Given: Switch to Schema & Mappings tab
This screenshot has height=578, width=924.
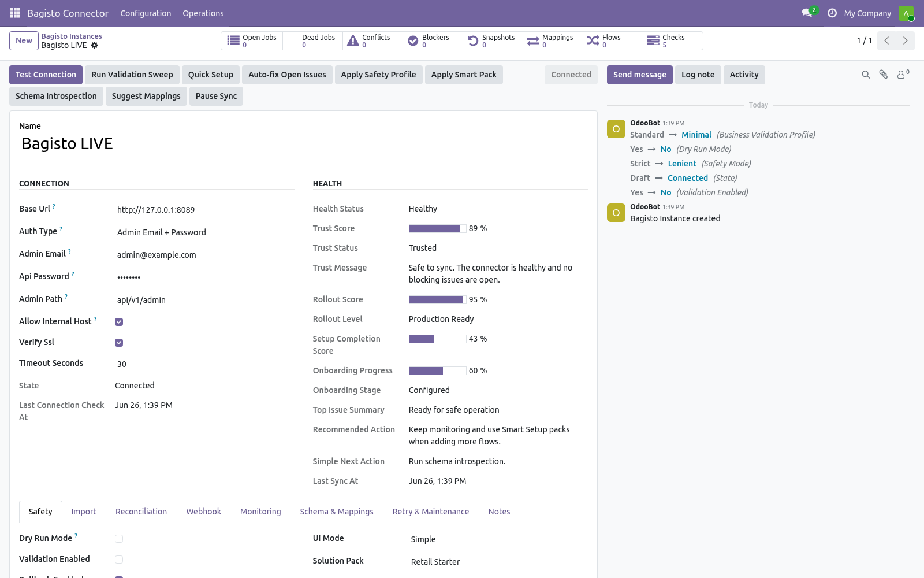Looking at the screenshot, I should pyautogui.click(x=337, y=512).
